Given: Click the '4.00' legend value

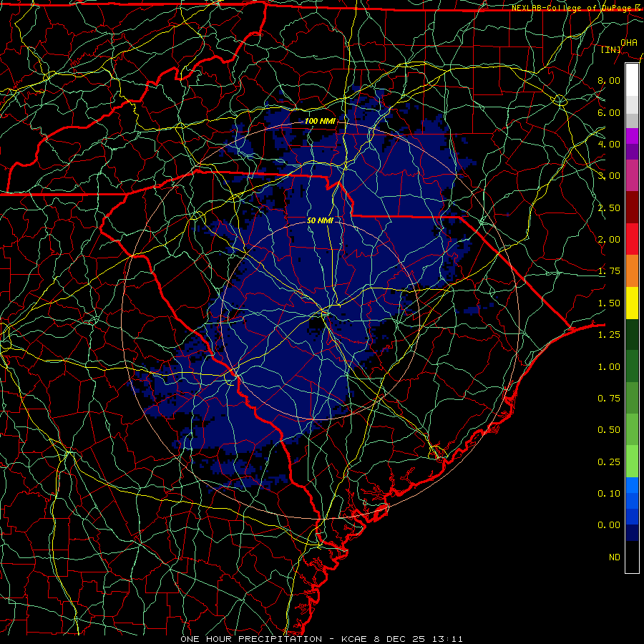Looking at the screenshot, I should point(609,144).
